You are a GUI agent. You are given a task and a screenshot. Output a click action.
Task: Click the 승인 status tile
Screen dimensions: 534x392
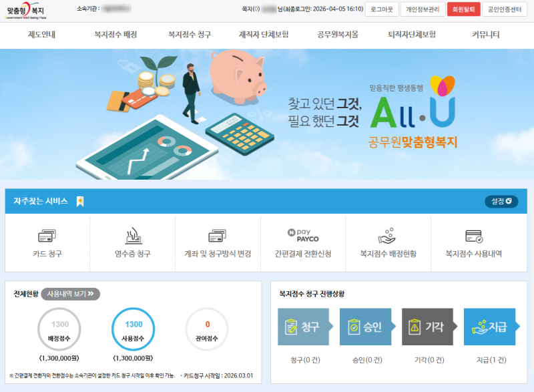pos(367,327)
